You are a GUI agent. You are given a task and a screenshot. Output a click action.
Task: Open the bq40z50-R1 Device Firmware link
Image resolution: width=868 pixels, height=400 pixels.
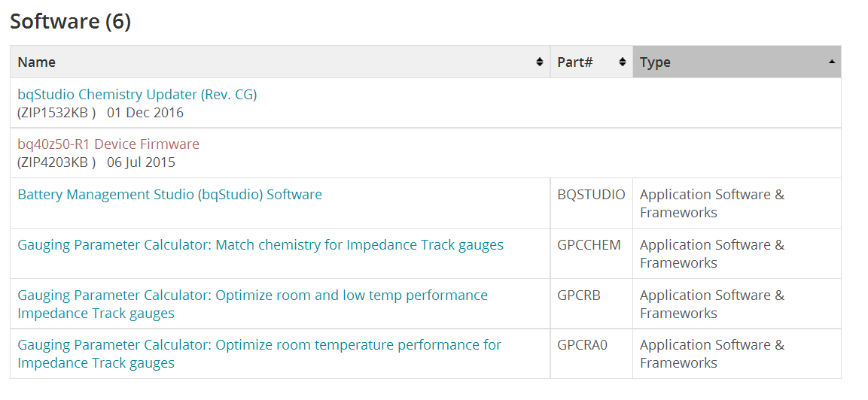108,144
